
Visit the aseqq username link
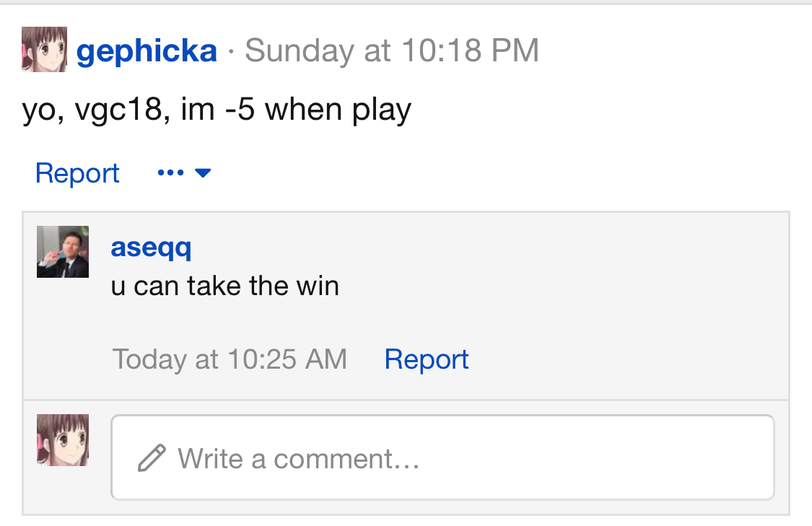[152, 247]
